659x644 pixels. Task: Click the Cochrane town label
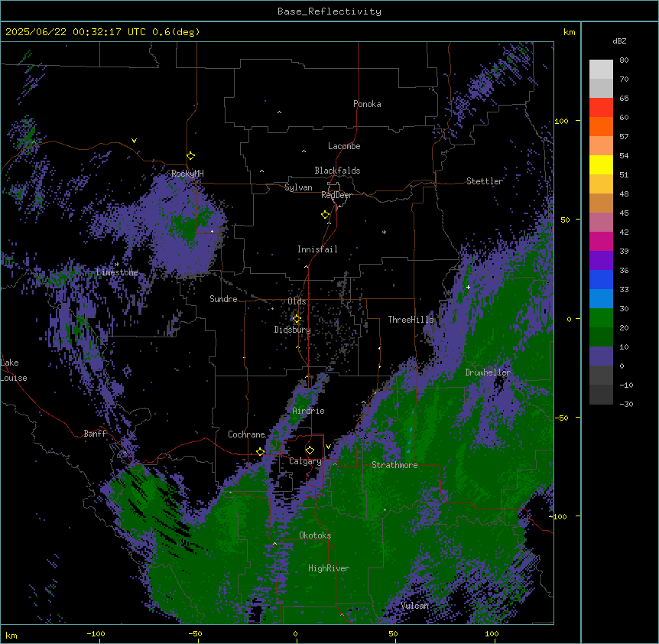tap(246, 434)
